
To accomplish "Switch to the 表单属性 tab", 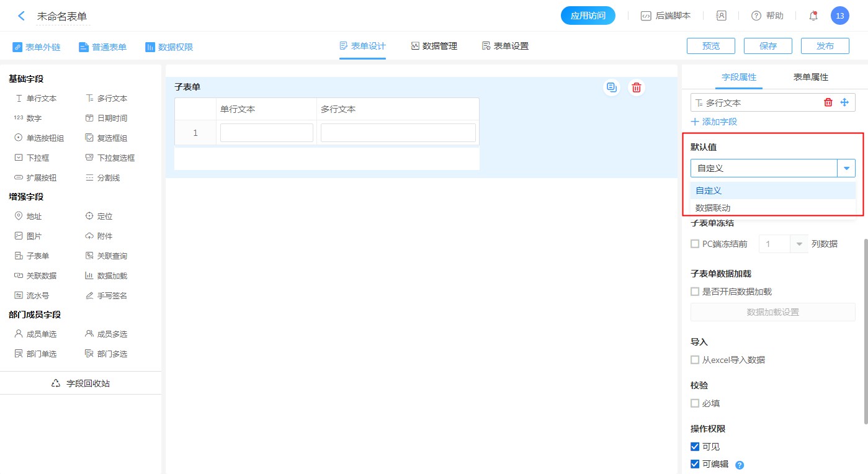I will tap(810, 77).
